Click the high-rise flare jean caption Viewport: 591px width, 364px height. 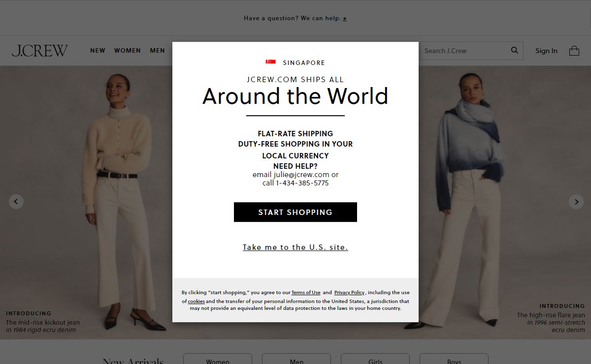pos(551,322)
